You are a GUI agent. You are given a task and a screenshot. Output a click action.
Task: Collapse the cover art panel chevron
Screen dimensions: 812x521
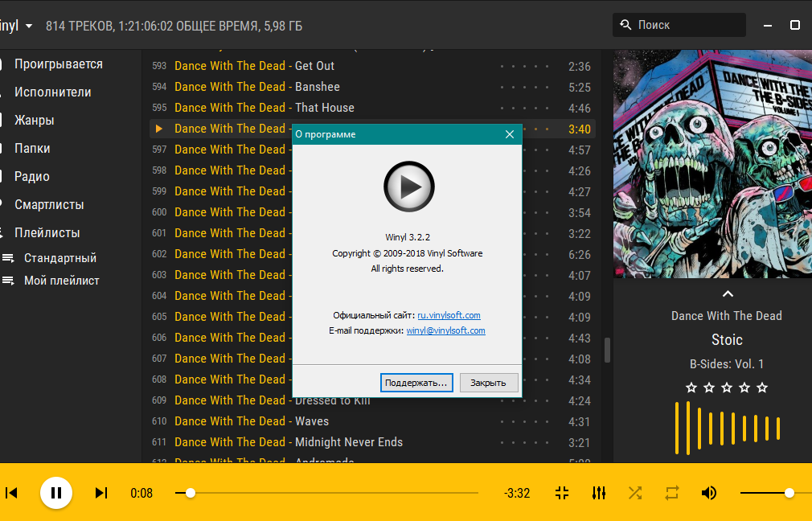[728, 293]
